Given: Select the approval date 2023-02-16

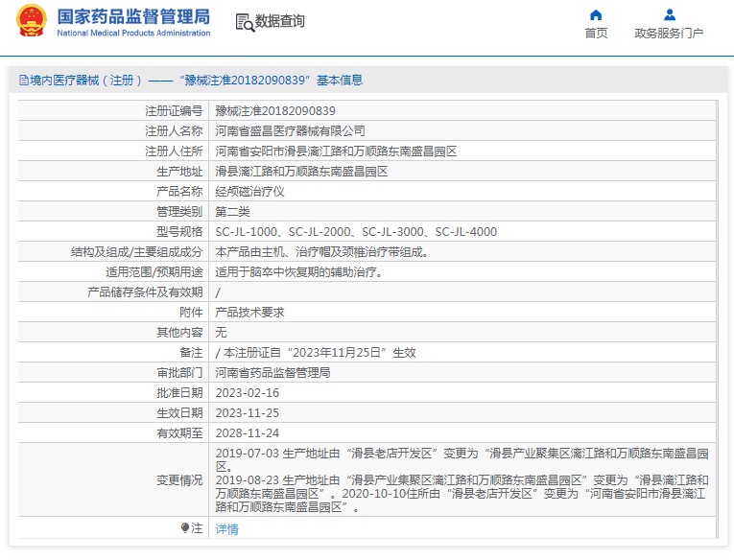Looking at the screenshot, I should point(248,392).
